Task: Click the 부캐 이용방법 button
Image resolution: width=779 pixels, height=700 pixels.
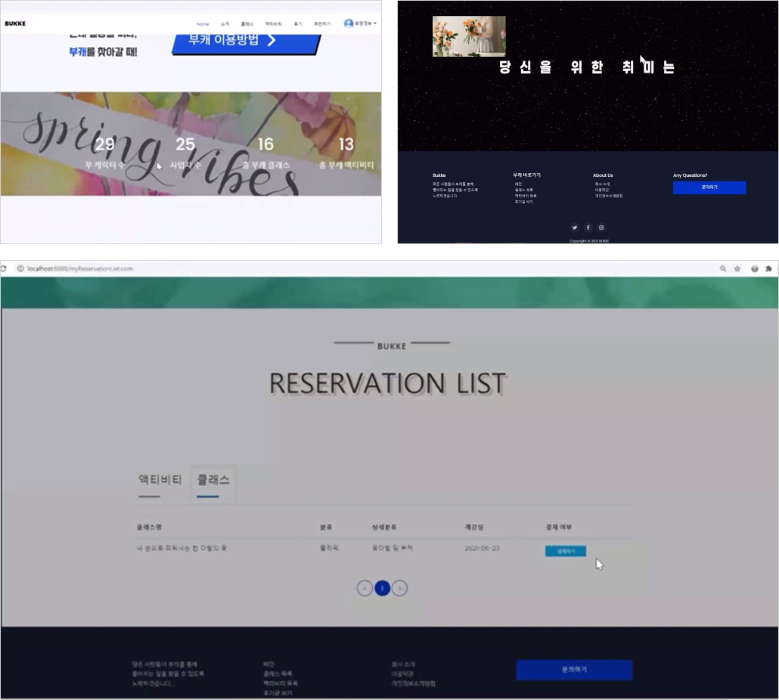Action: (x=246, y=41)
